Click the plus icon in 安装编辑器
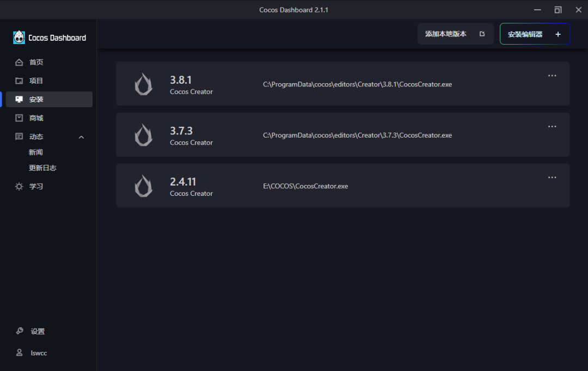 (x=558, y=34)
